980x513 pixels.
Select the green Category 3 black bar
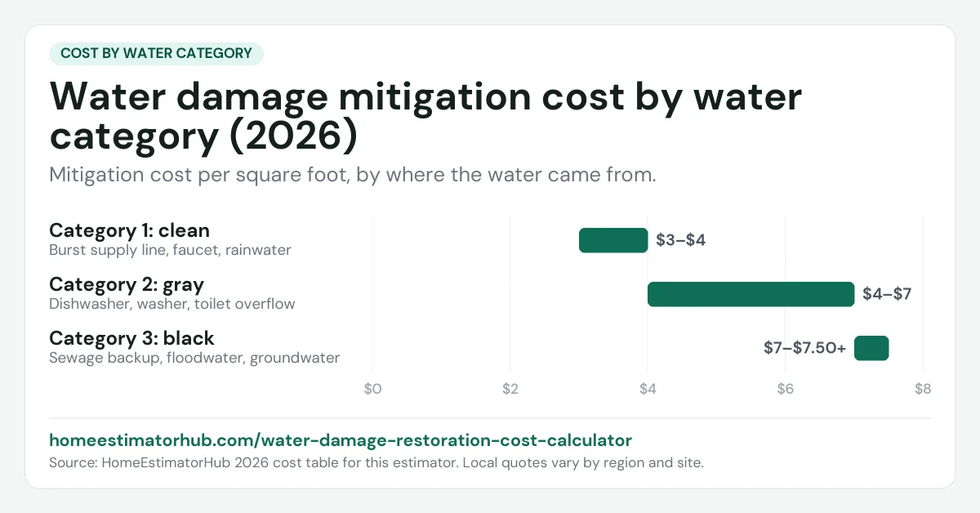(x=871, y=348)
